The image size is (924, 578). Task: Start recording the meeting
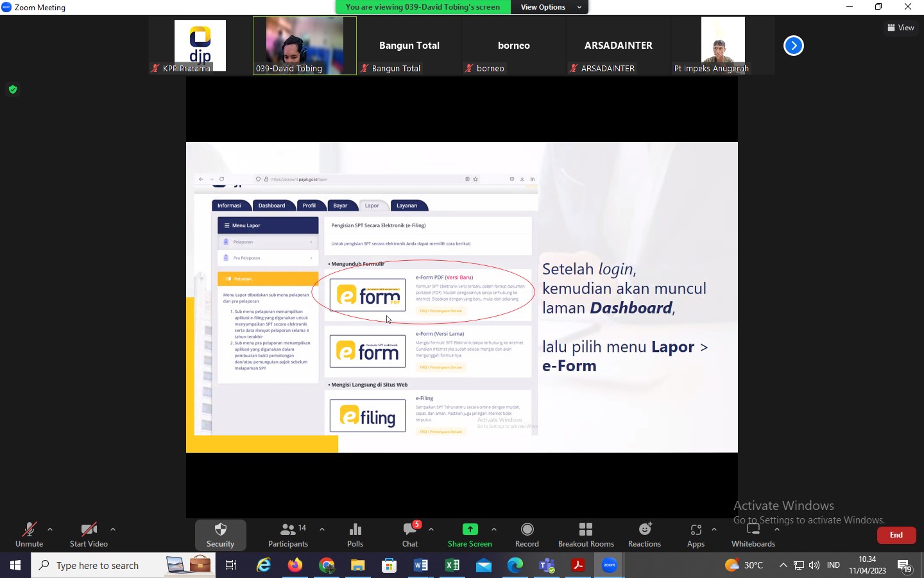(527, 535)
